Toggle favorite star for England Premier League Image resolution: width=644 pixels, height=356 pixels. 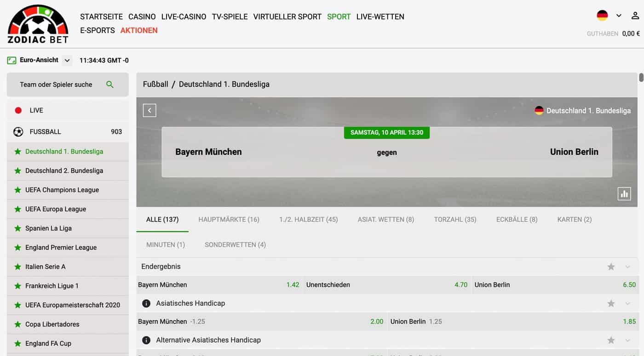(17, 248)
